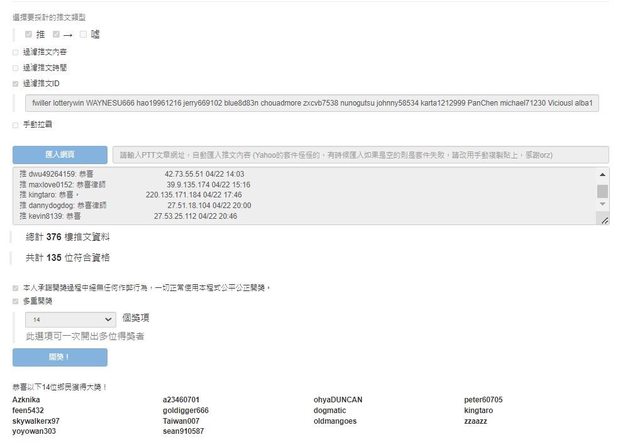Check the fair-draw pledge checkbox
Viewport: 640px width, 447px height.
click(15, 287)
